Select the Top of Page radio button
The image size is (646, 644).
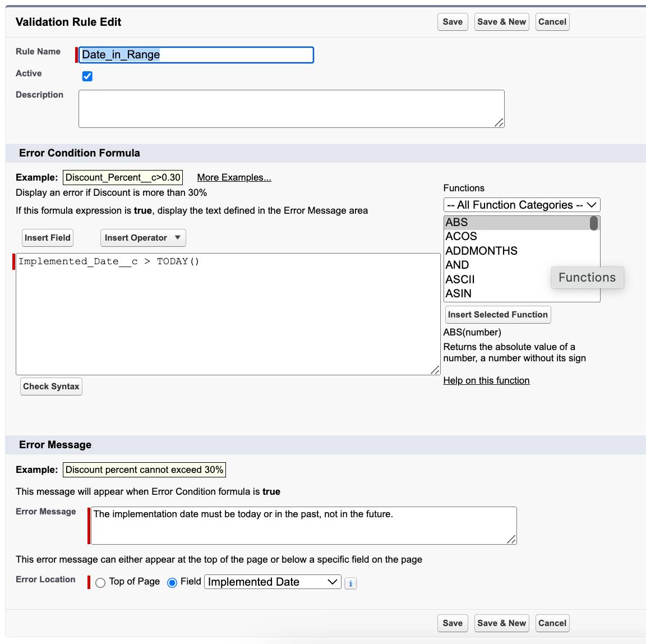(x=100, y=583)
